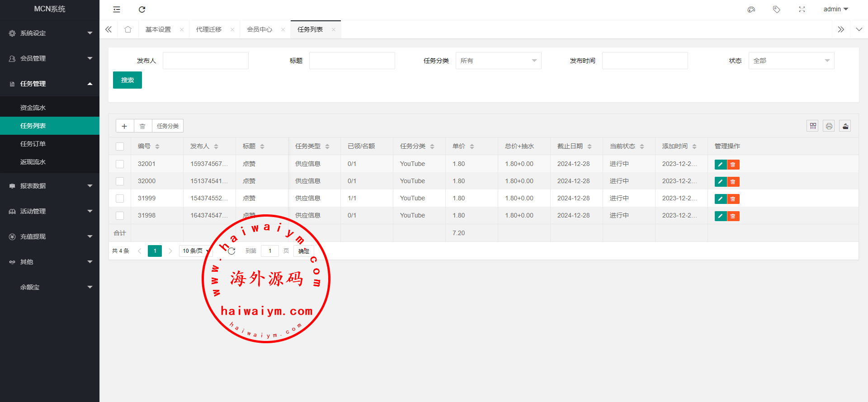
Task: Open 任务订单 in the sidebar
Action: (33, 144)
